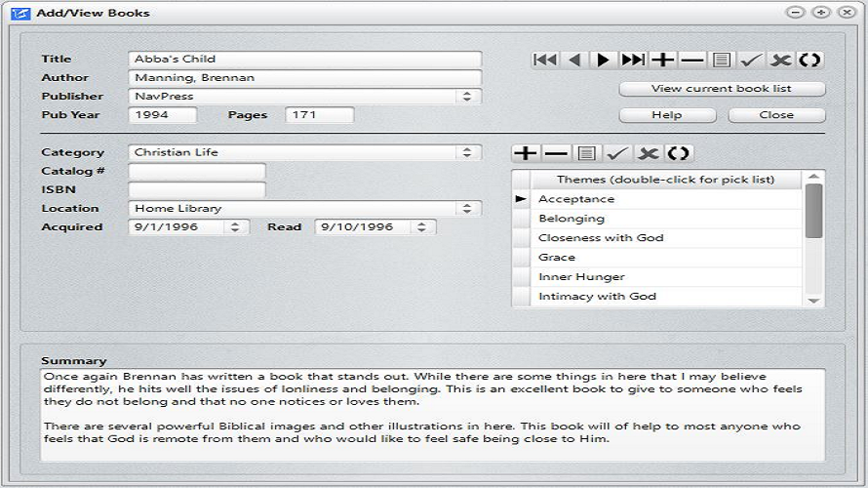The image size is (868, 488).
Task: Click the Close button
Action: coord(776,115)
